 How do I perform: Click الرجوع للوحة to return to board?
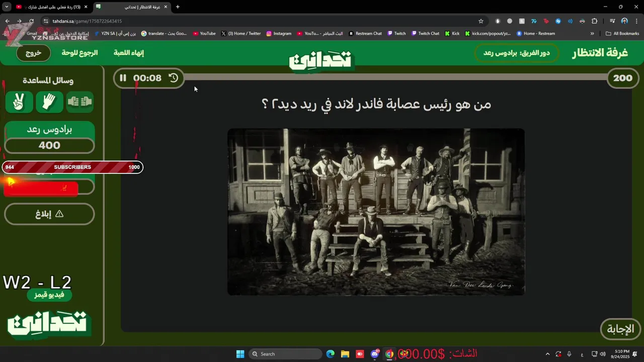point(79,53)
